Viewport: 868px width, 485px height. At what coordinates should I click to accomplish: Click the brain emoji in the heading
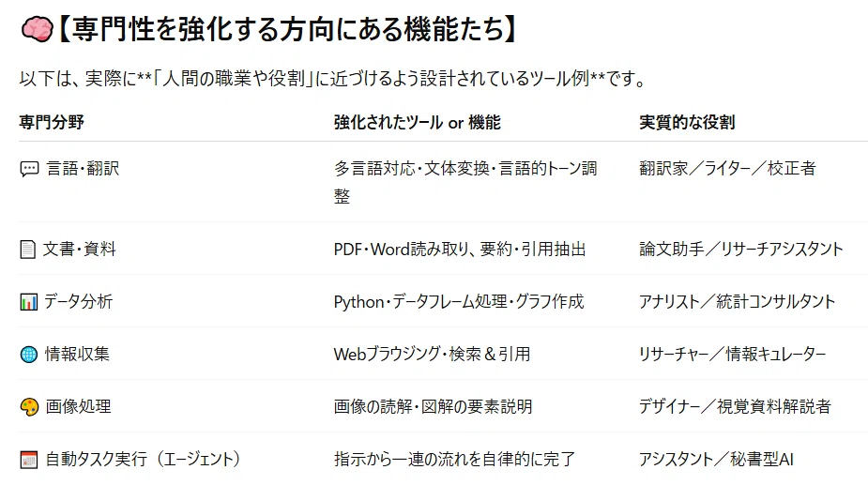[38, 29]
